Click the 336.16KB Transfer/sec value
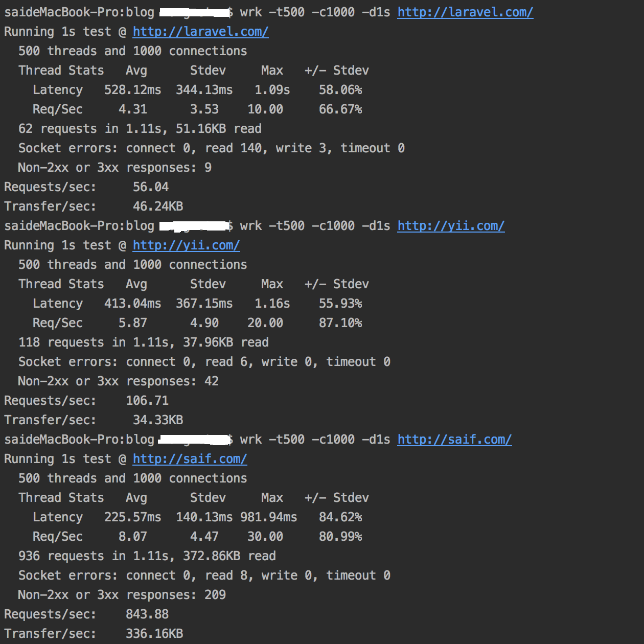 point(154,634)
